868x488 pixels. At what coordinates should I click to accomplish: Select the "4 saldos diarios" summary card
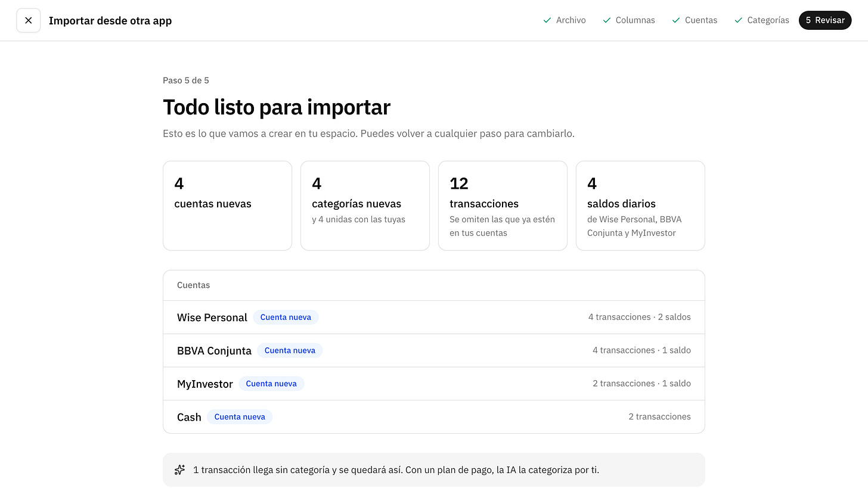click(640, 206)
